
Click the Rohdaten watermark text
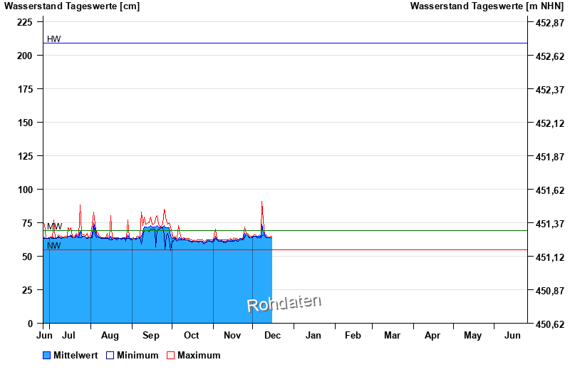tap(284, 303)
